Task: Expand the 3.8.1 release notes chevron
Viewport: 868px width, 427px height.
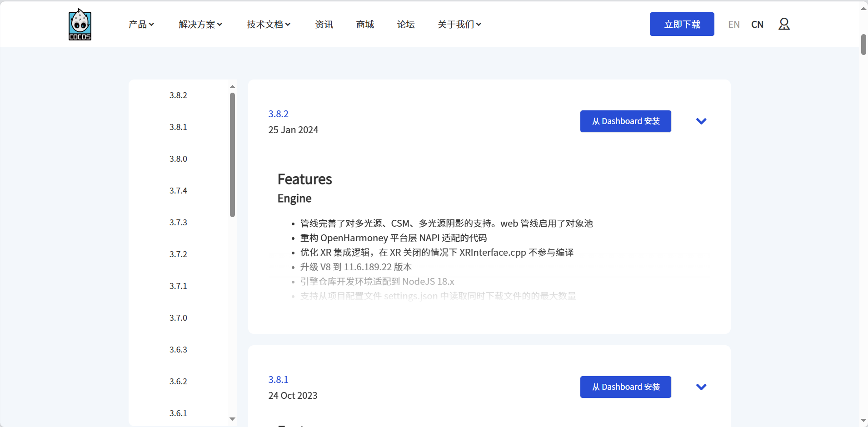Action: pyautogui.click(x=701, y=387)
